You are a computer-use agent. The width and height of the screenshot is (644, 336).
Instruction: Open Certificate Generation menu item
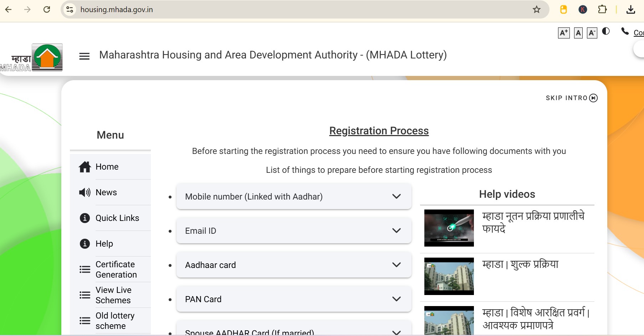click(x=111, y=269)
